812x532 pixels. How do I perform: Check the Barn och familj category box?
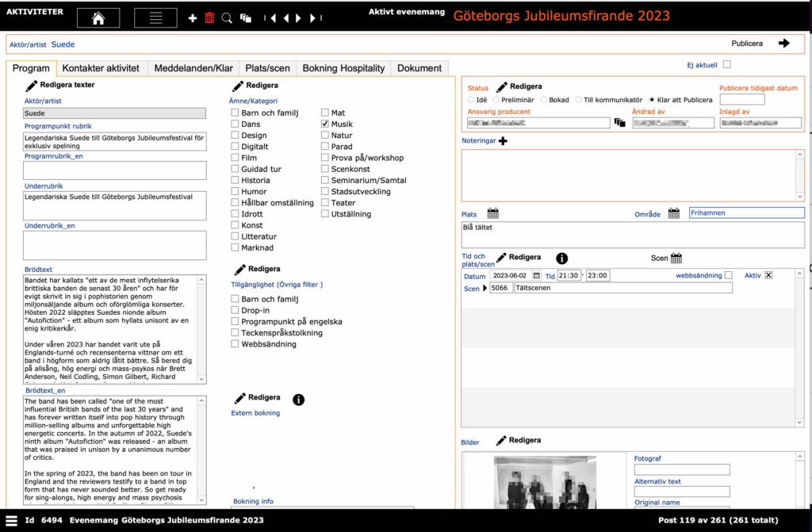(x=235, y=113)
